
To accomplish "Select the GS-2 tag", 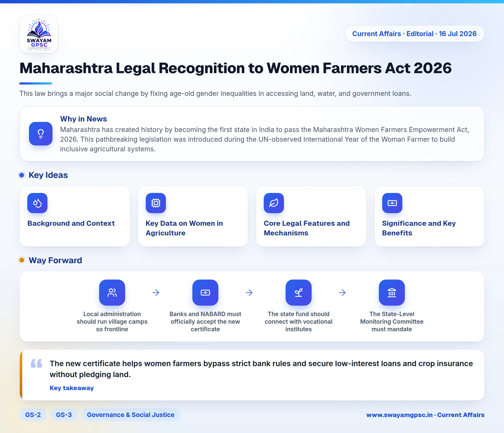I will click(x=33, y=415).
